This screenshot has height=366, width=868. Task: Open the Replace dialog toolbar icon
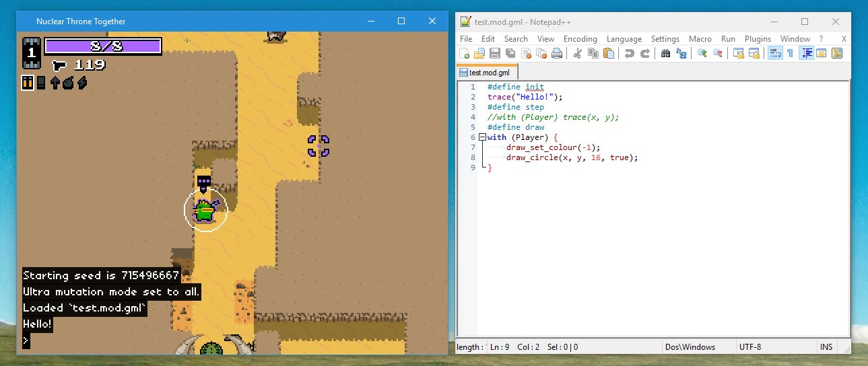(681, 54)
